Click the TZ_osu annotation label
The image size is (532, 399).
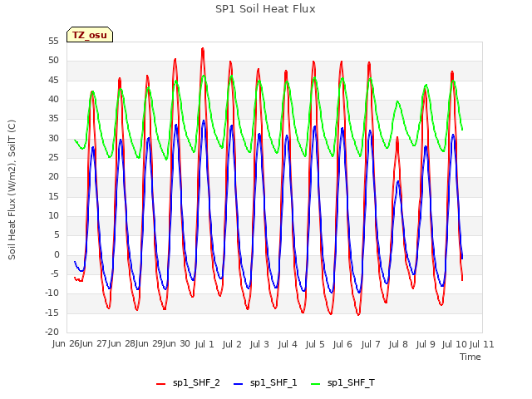tap(90, 35)
